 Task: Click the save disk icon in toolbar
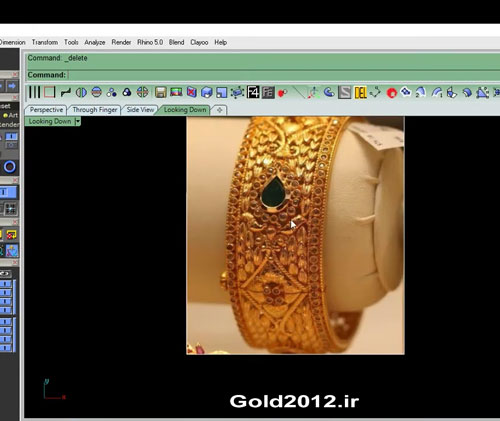pos(161,92)
